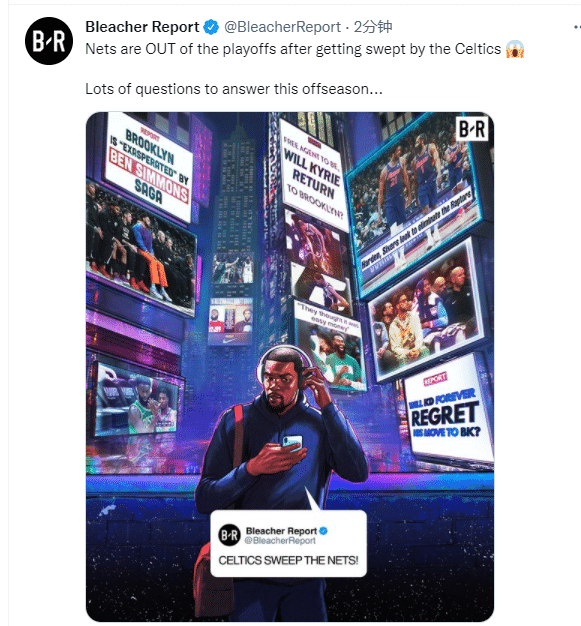This screenshot has height=626, width=581.
Task: Click the phone held by the illustrated player
Action: coord(292,443)
